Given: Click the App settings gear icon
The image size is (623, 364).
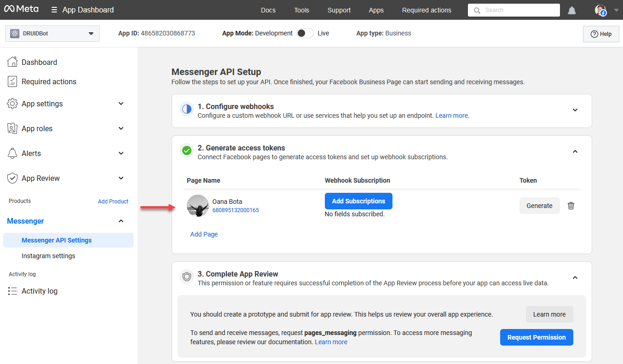Looking at the screenshot, I should pos(12,104).
